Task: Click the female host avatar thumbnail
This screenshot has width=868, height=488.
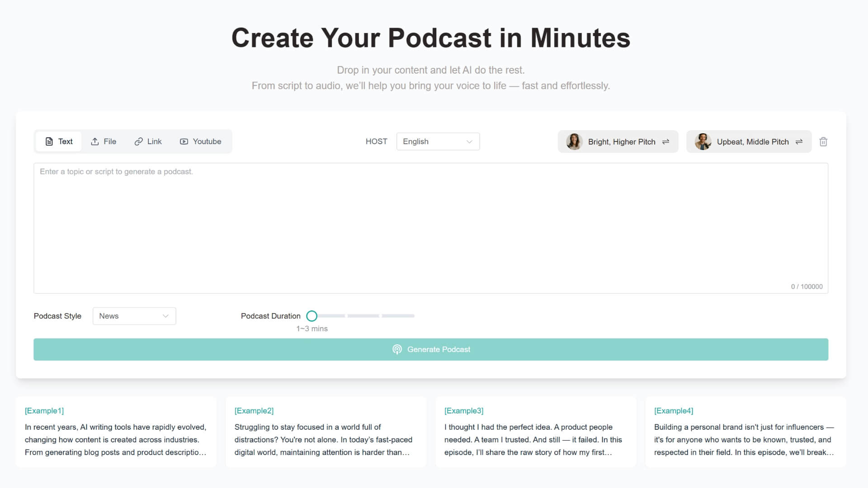Action: (574, 142)
